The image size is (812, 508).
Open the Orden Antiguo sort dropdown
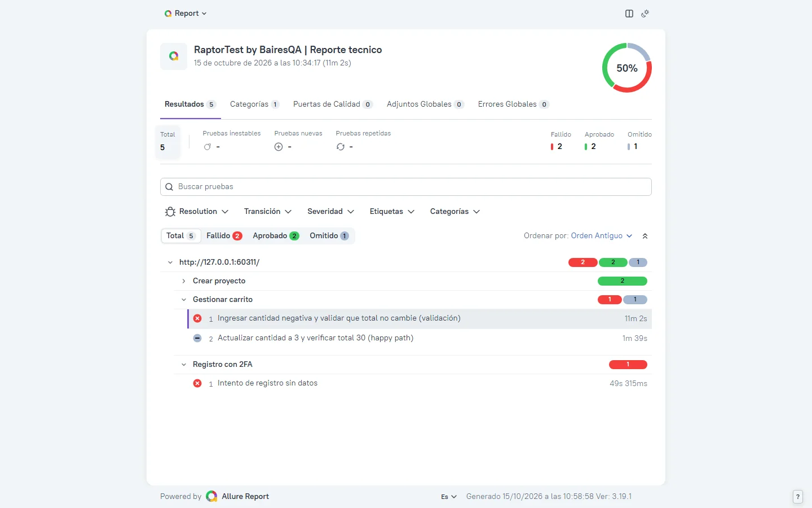601,236
